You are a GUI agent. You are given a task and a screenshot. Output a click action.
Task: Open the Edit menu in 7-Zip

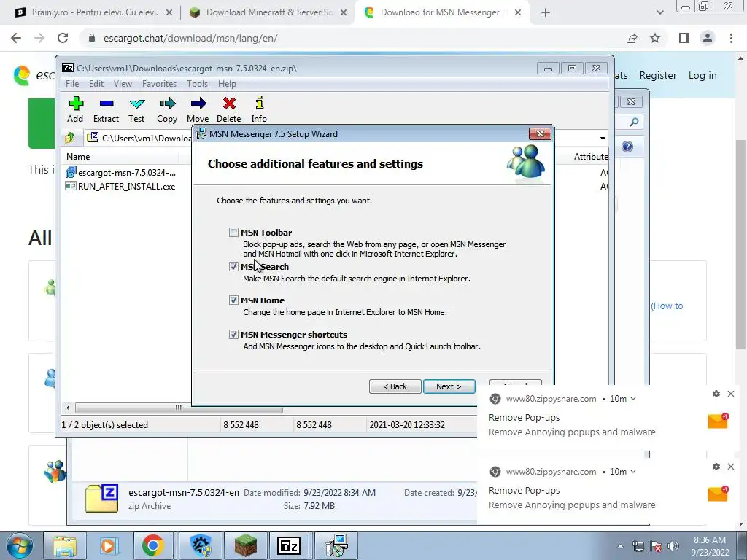click(96, 84)
